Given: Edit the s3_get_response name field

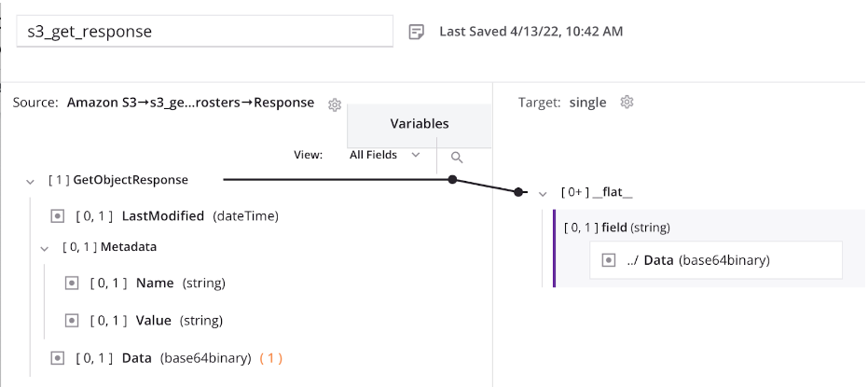Looking at the screenshot, I should (205, 32).
